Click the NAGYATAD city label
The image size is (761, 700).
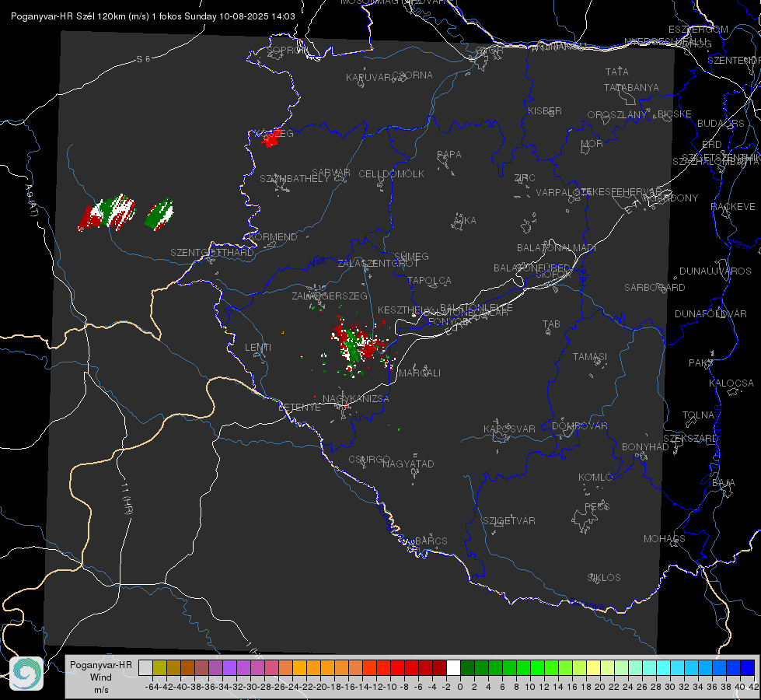coord(408,464)
